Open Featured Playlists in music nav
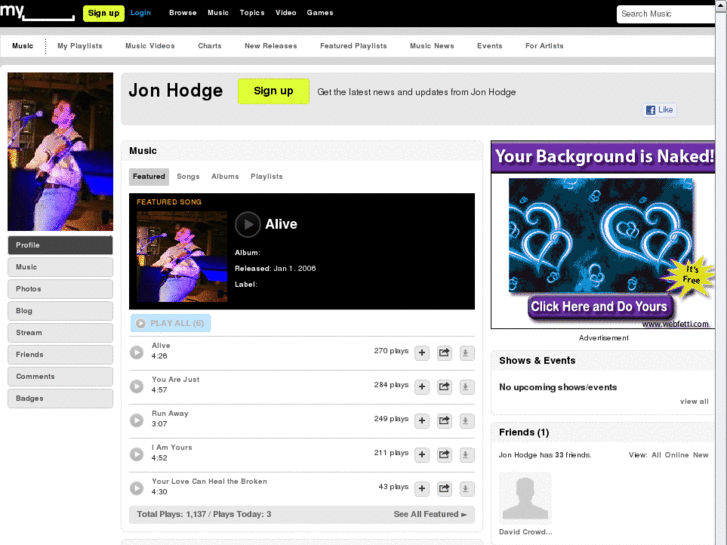Image resolution: width=727 pixels, height=545 pixels. tap(353, 46)
